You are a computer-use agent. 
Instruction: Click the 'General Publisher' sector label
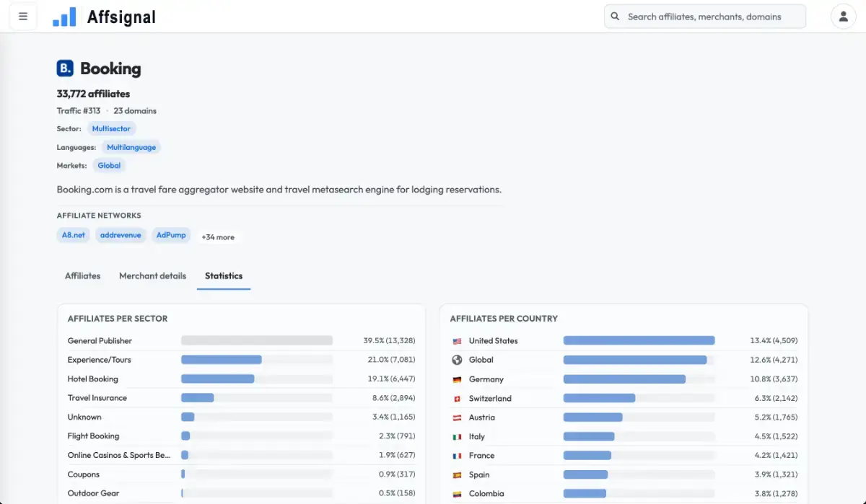(100, 340)
